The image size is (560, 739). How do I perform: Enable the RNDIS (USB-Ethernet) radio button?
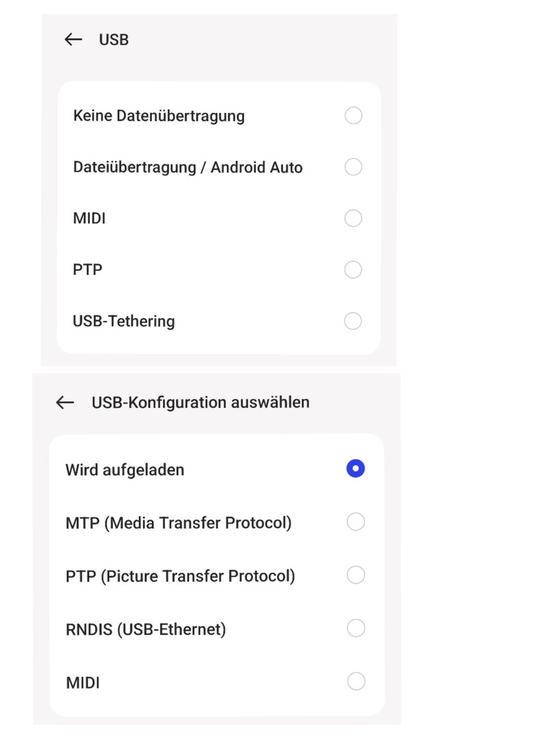pos(356,628)
